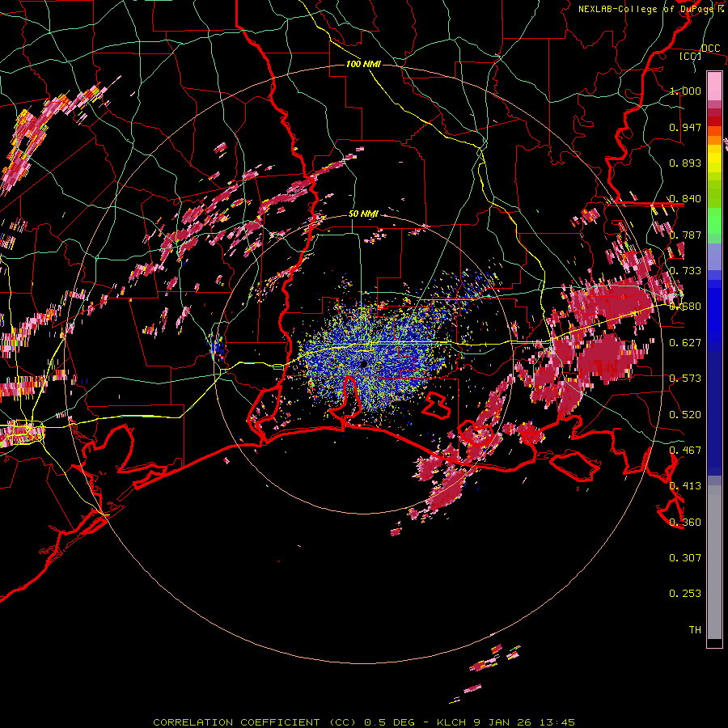Click the 0.893 scale value

coord(685,163)
